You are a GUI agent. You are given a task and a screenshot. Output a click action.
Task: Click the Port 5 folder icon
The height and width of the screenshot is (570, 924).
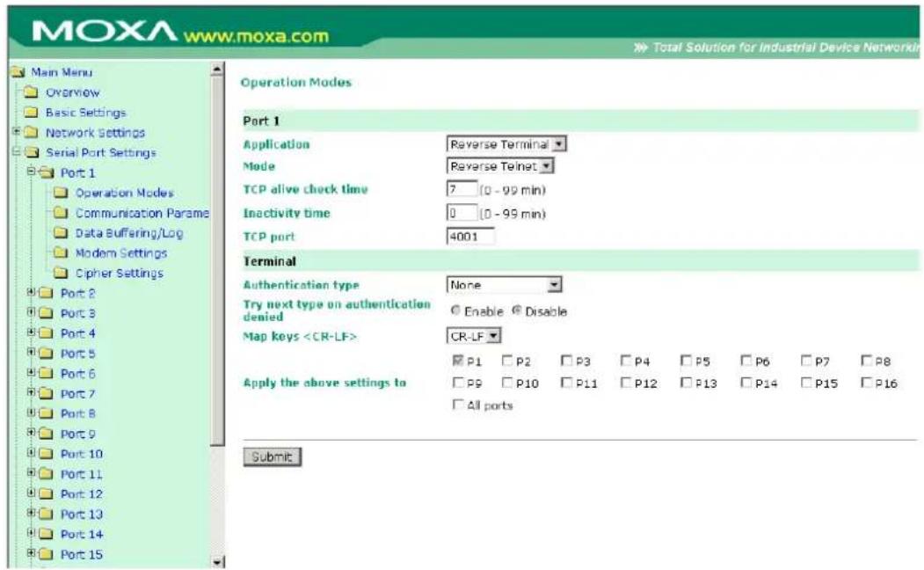[x=46, y=354]
